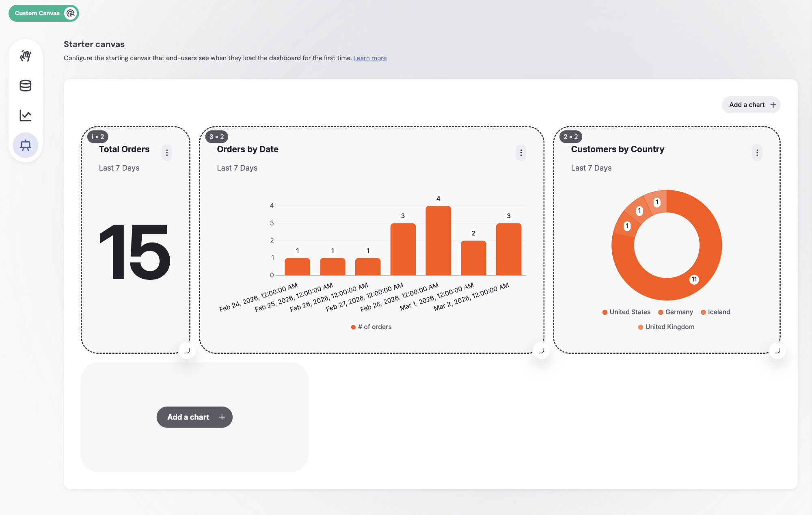Click the Mar 1 bar in Orders chart
Viewport: 812px width, 515px height.
click(473, 258)
